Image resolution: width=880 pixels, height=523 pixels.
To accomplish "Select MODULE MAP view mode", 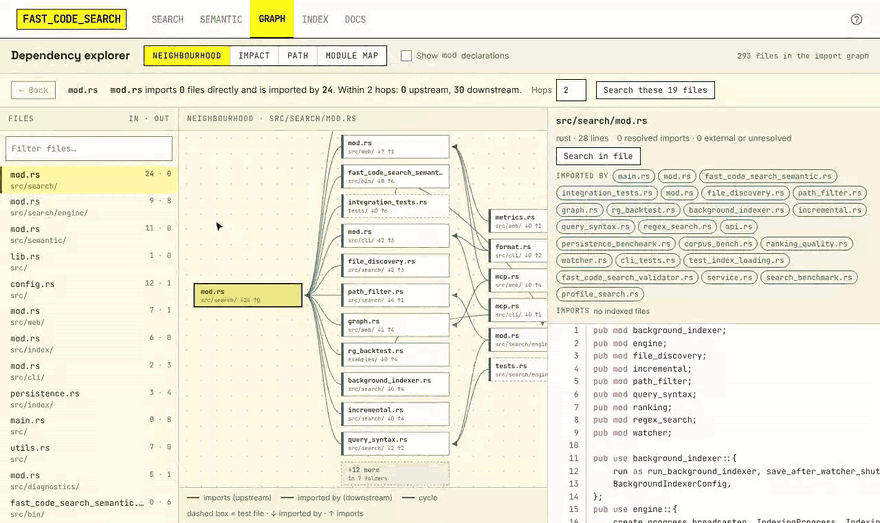I will (x=352, y=56).
